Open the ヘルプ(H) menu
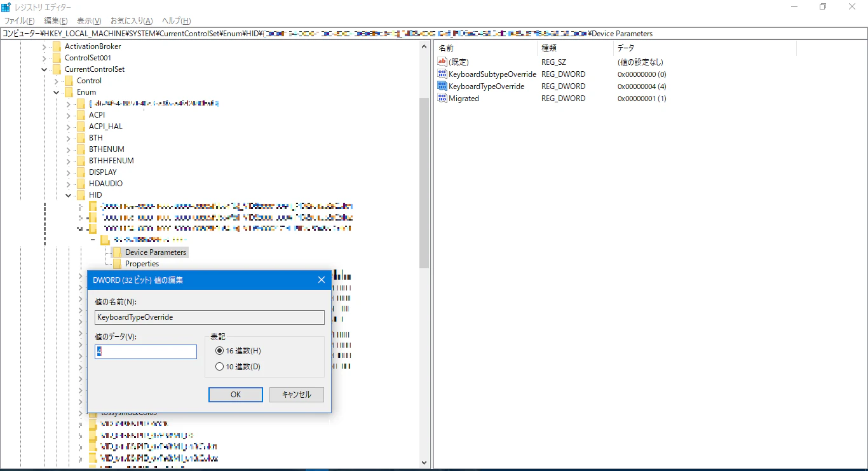868x471 pixels. click(176, 21)
